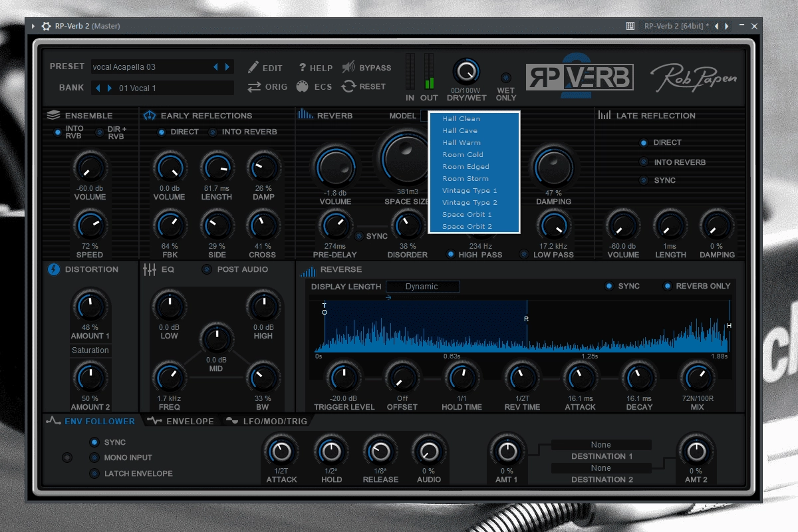Select Early Reflections DIRECT option
The height and width of the screenshot is (532, 798).
162,132
